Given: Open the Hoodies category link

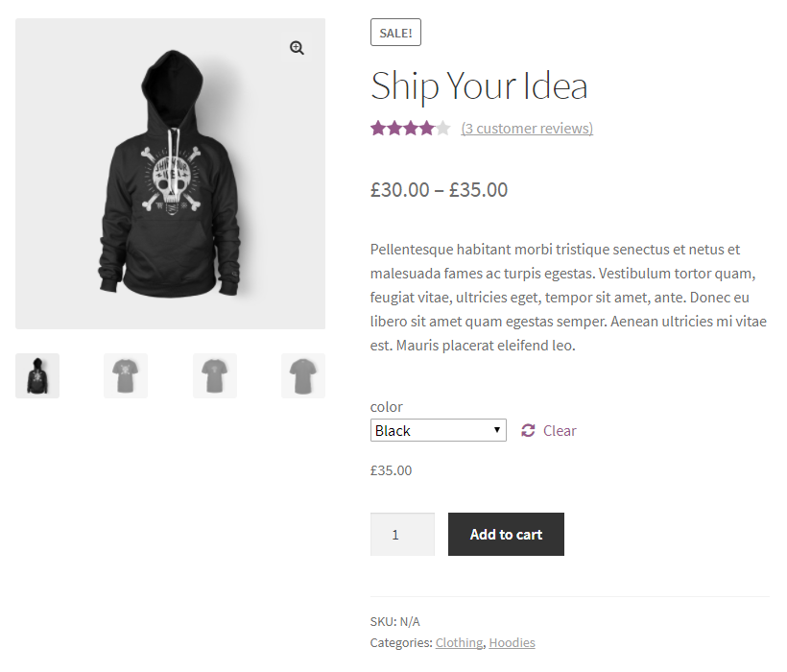Looking at the screenshot, I should pos(512,643).
